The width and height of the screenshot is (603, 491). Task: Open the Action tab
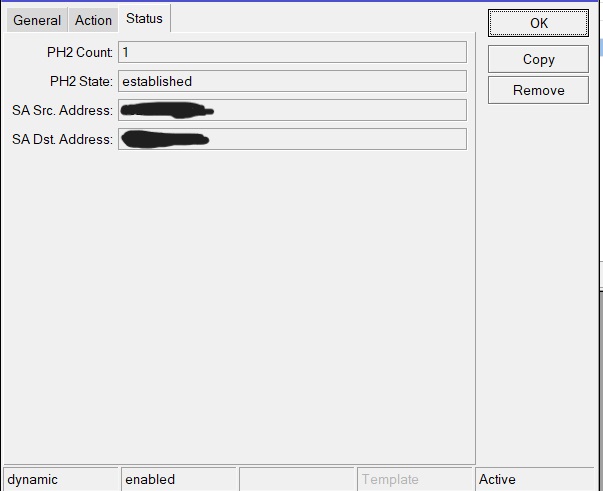click(x=93, y=20)
